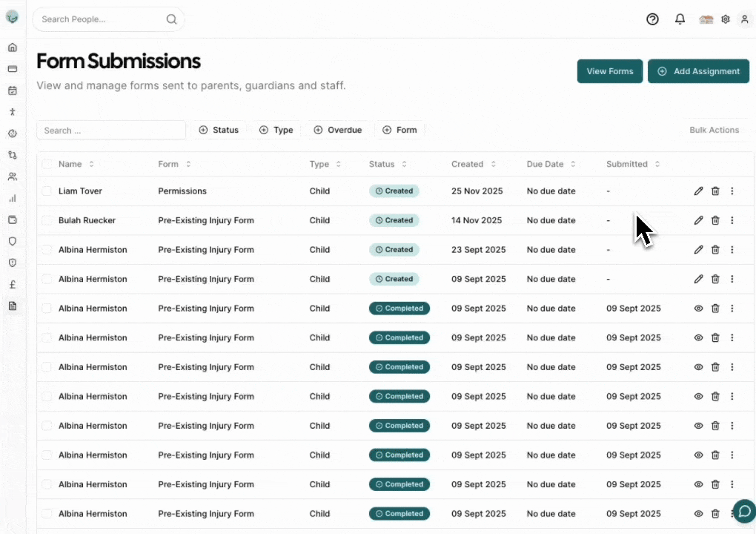This screenshot has width=756, height=534.
Task: Edit Liam Tover's Permissions form
Action: click(x=698, y=191)
